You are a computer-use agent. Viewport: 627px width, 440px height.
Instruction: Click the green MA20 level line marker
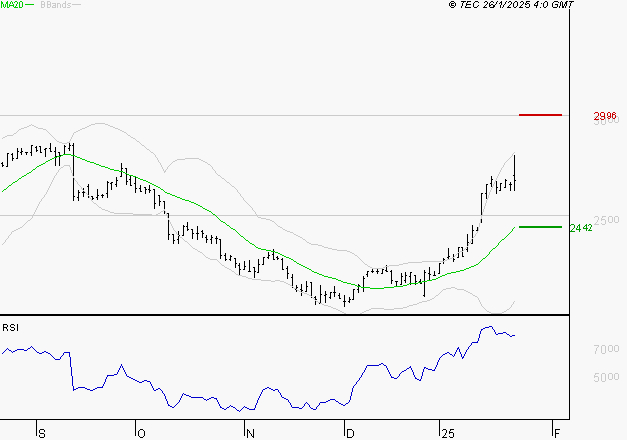(540, 227)
